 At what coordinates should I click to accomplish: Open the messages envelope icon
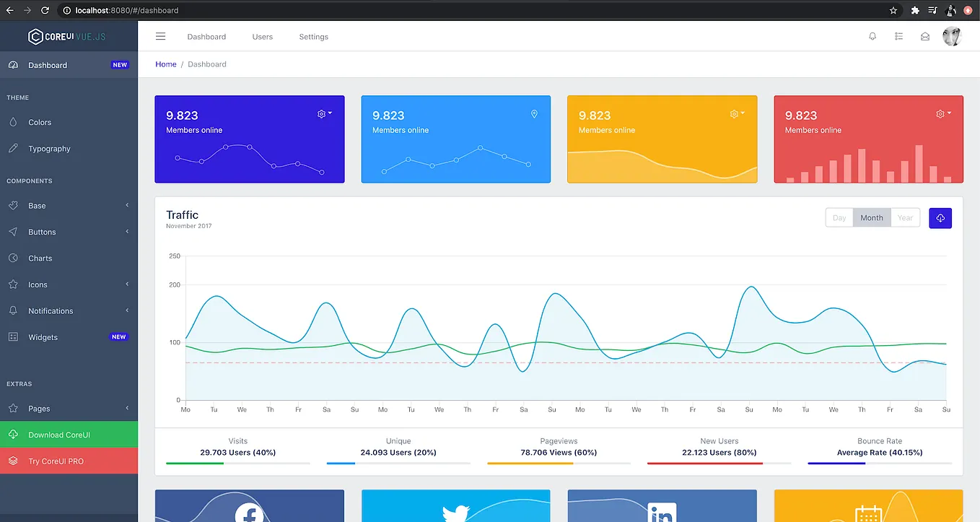point(925,35)
